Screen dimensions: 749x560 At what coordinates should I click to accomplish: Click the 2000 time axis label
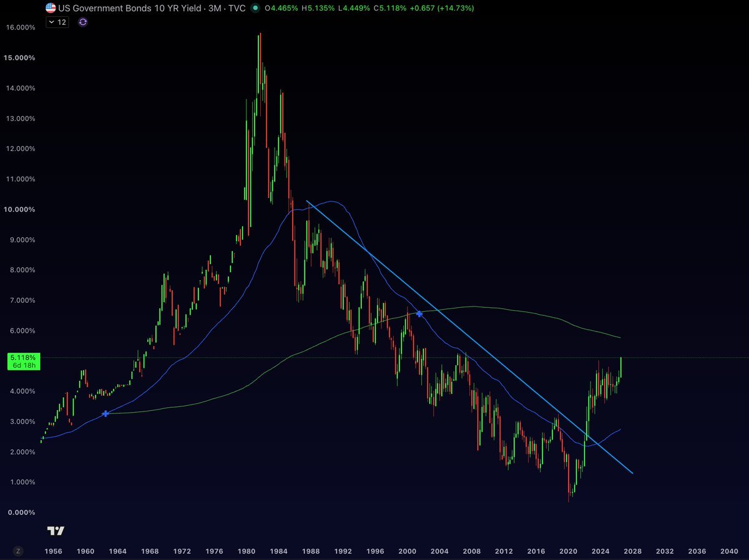408,551
